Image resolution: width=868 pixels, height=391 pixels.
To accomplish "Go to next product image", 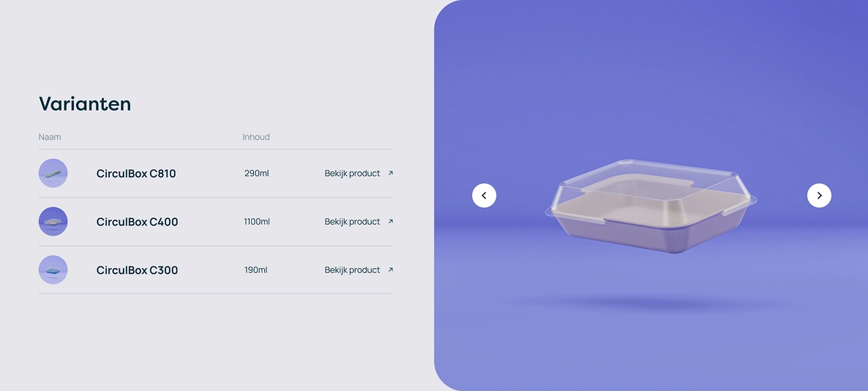I will (x=819, y=195).
